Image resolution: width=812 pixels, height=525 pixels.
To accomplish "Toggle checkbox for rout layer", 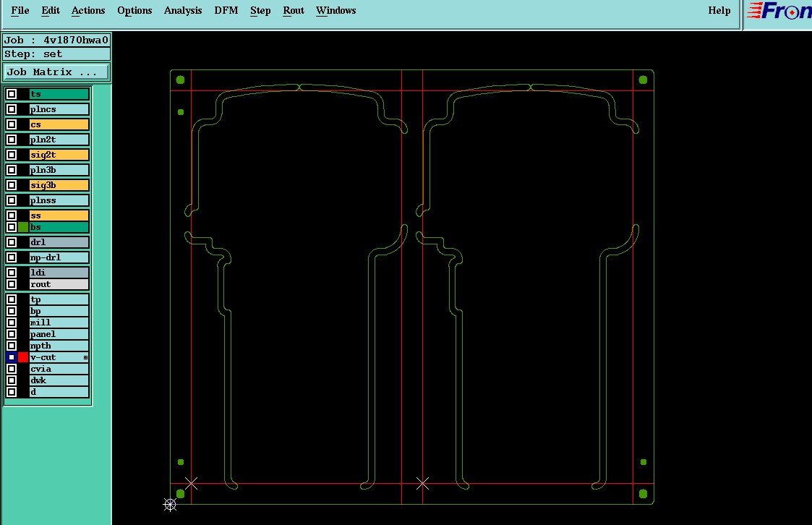I will pyautogui.click(x=12, y=284).
